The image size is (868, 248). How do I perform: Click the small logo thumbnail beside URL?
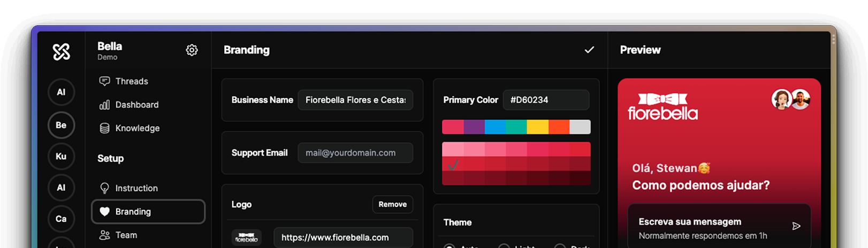pos(246,237)
